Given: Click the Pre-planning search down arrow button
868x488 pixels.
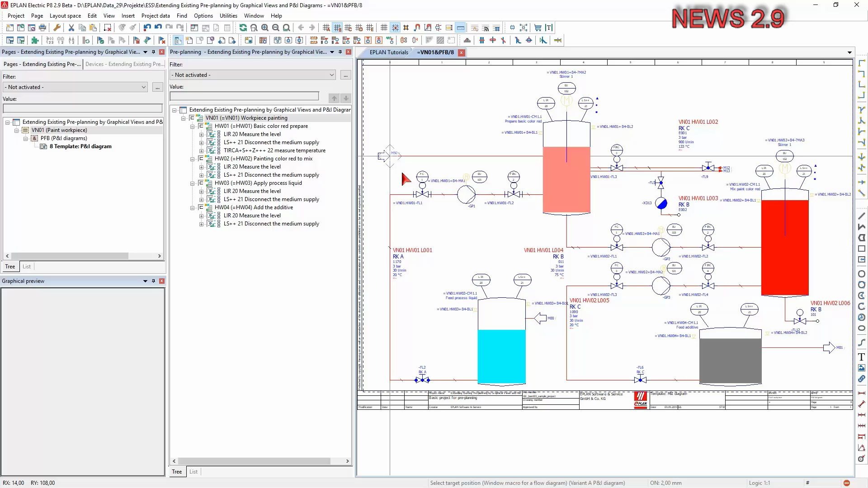Looking at the screenshot, I should click(x=346, y=98).
